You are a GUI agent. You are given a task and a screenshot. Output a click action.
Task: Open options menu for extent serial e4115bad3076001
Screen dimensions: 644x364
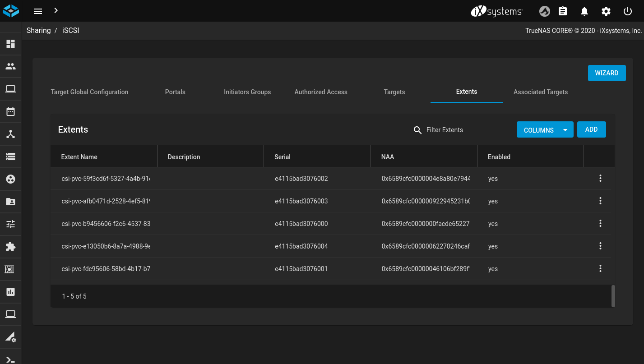pyautogui.click(x=600, y=268)
